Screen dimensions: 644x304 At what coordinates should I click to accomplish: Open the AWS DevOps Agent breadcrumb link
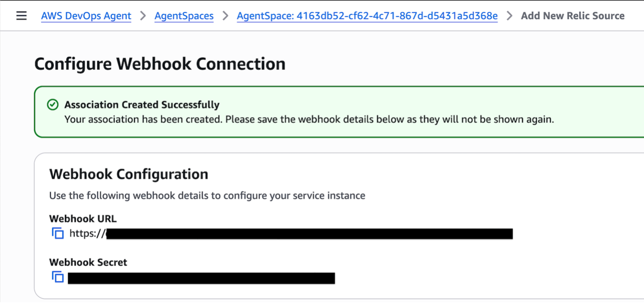click(x=86, y=15)
